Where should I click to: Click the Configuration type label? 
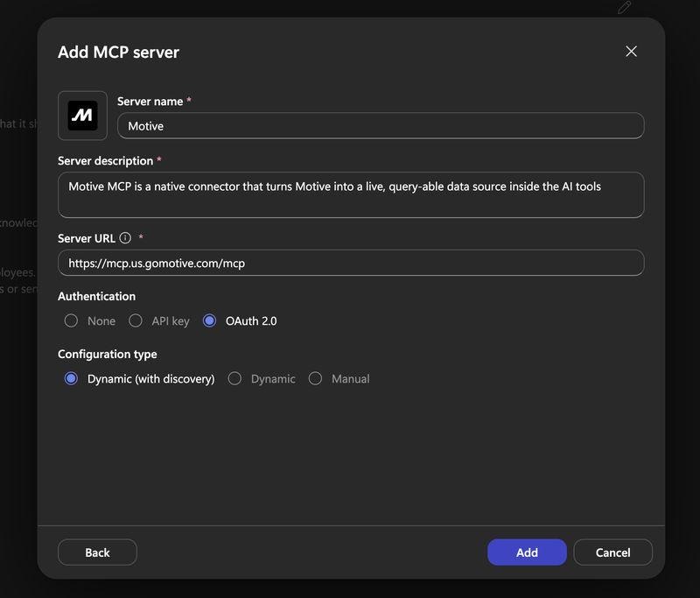107,354
